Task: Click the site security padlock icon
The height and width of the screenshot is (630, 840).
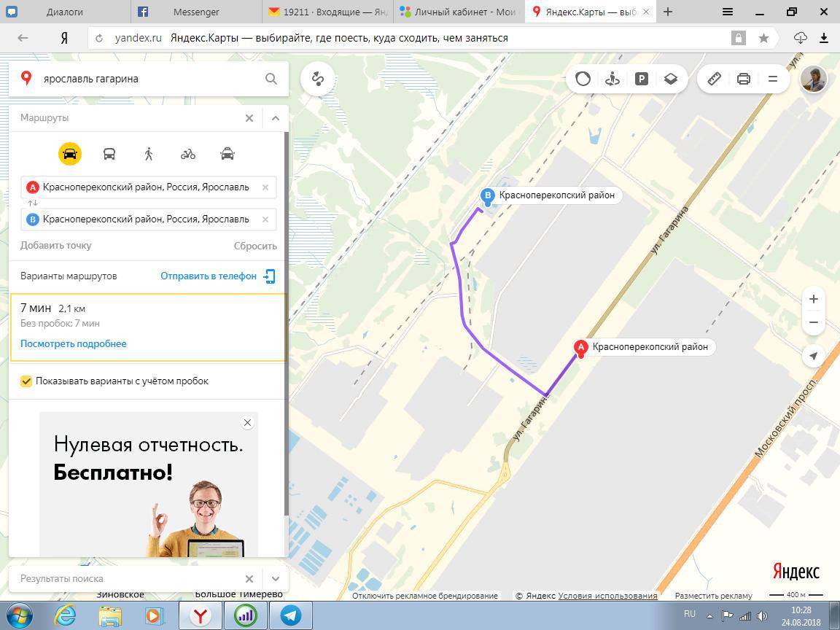Action: tap(738, 38)
